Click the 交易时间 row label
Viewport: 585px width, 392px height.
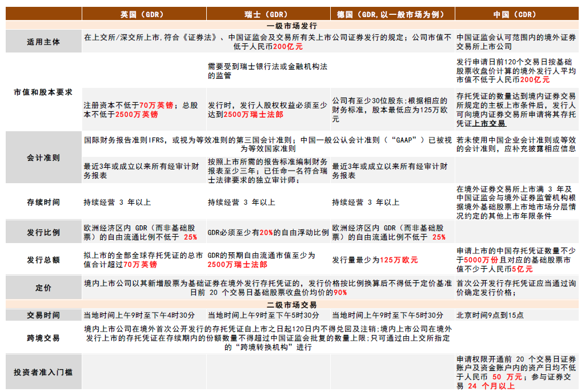(x=43, y=315)
